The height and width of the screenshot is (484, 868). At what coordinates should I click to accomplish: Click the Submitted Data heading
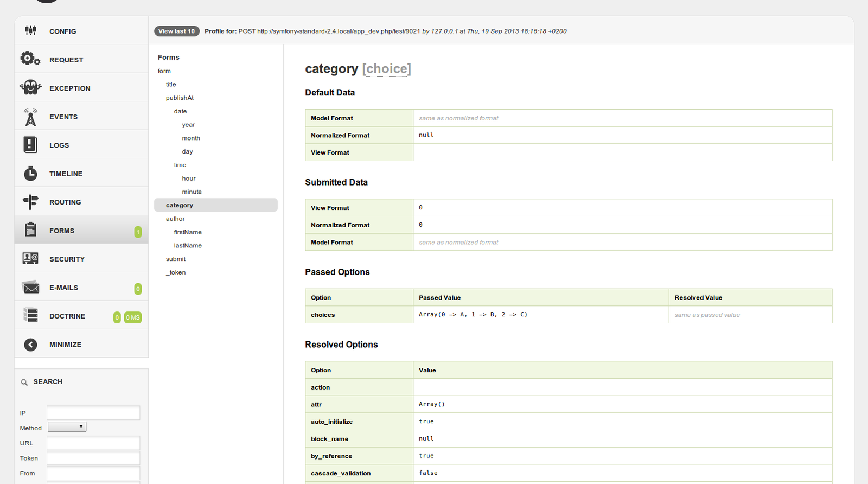click(336, 182)
